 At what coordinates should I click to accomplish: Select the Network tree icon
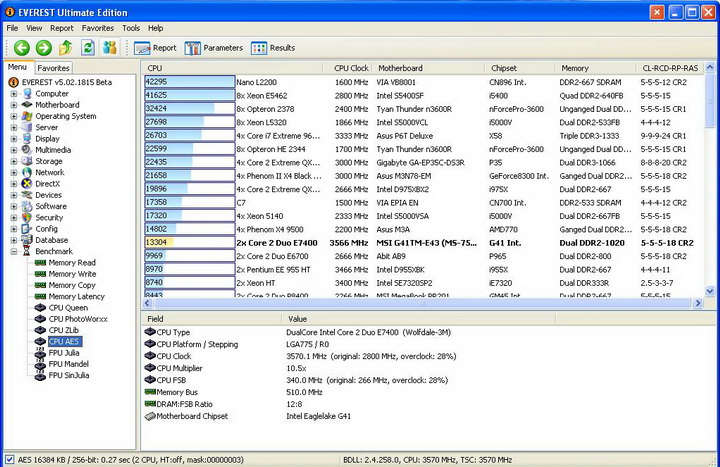tap(27, 172)
